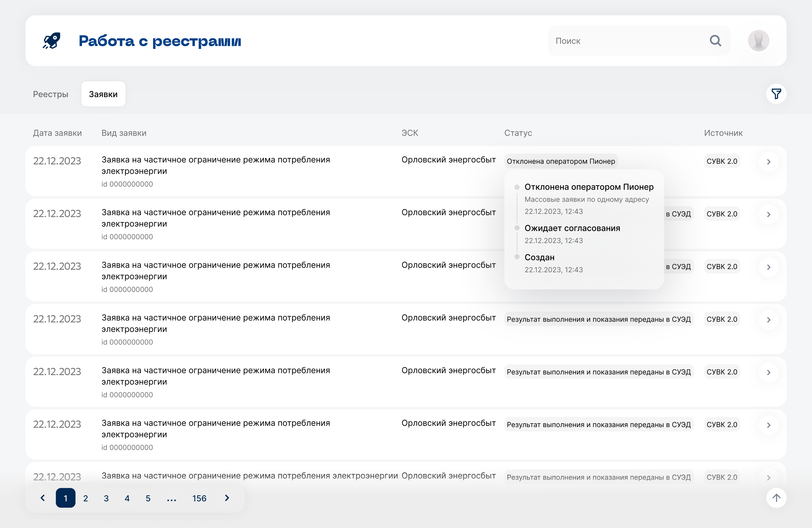
Task: Select page 5 in pagination
Action: [148, 498]
